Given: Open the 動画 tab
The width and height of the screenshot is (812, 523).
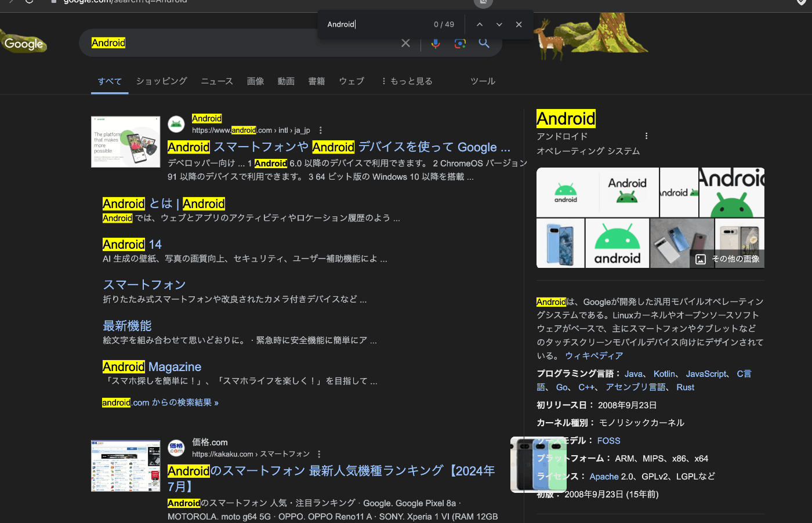Looking at the screenshot, I should click(x=286, y=81).
